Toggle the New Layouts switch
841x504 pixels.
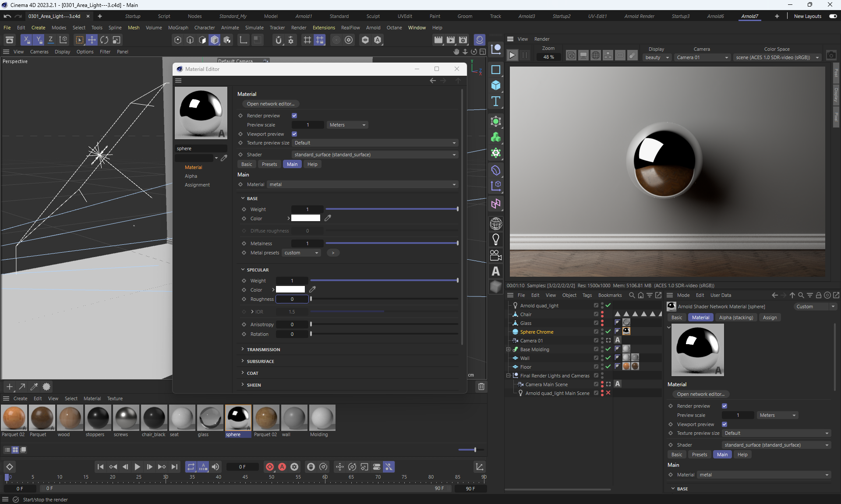[x=833, y=16]
